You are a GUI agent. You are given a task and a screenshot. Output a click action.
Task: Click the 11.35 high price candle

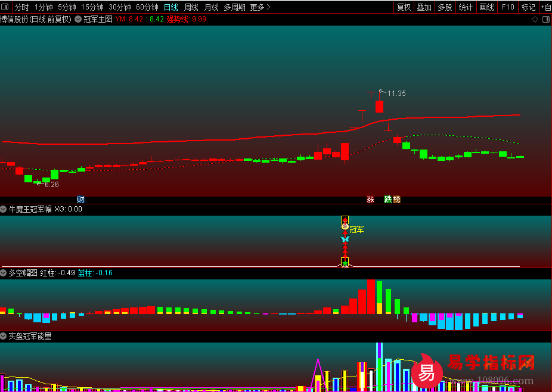(379, 106)
